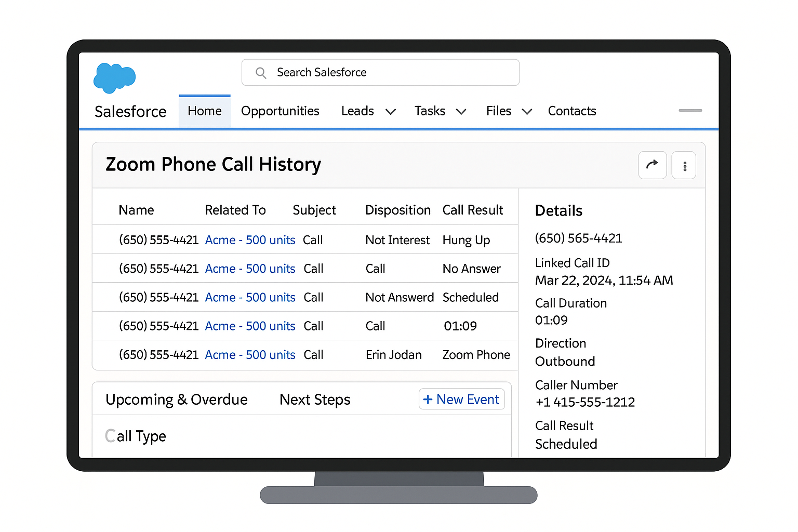798x532 pixels.
Task: Click the gray bar at navigation right end
Action: point(690,111)
